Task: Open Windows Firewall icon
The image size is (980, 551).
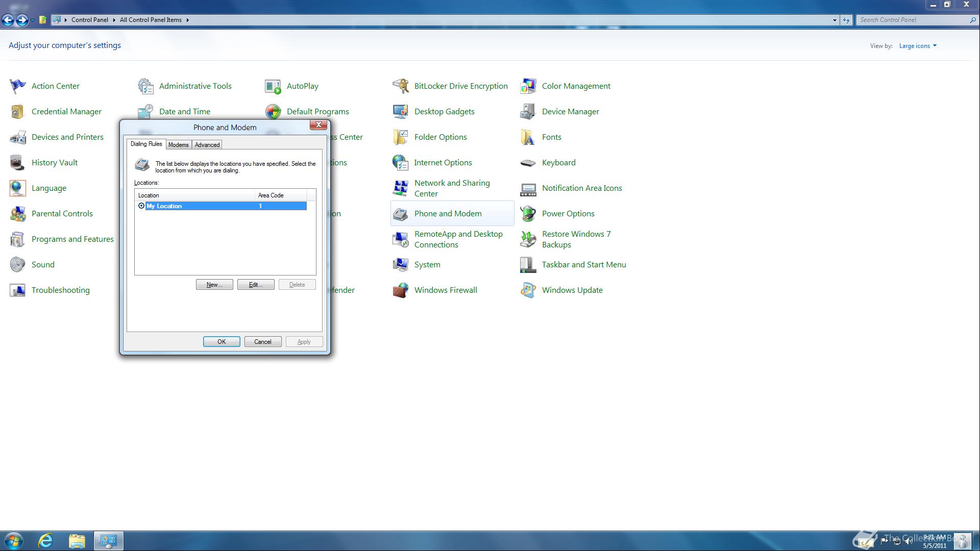Action: click(x=401, y=290)
